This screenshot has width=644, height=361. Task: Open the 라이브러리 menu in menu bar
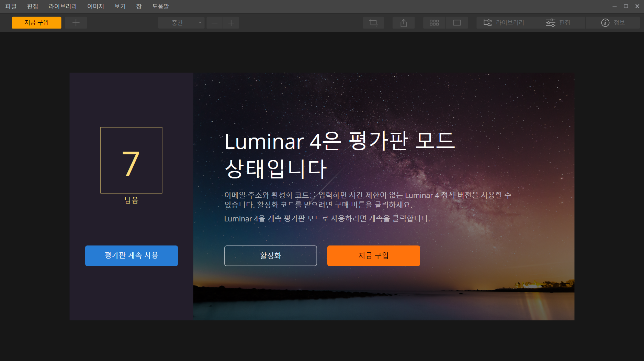63,6
